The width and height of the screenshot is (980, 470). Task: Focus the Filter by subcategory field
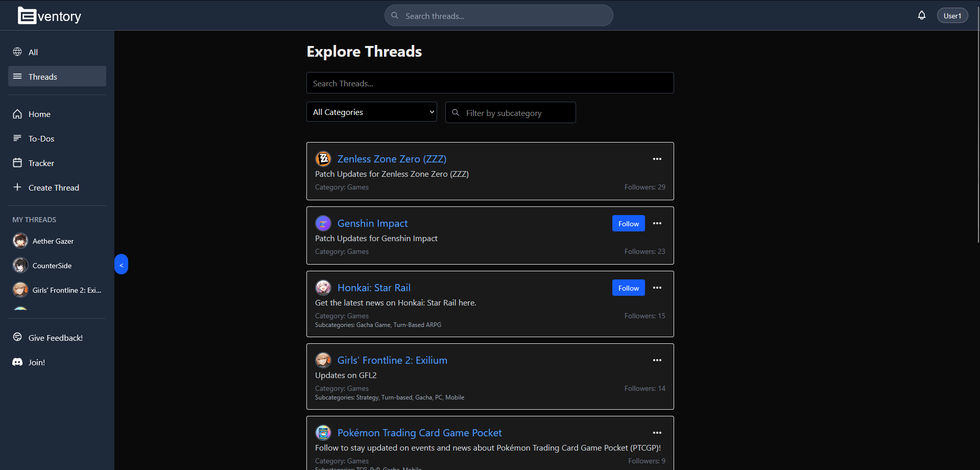tap(510, 112)
